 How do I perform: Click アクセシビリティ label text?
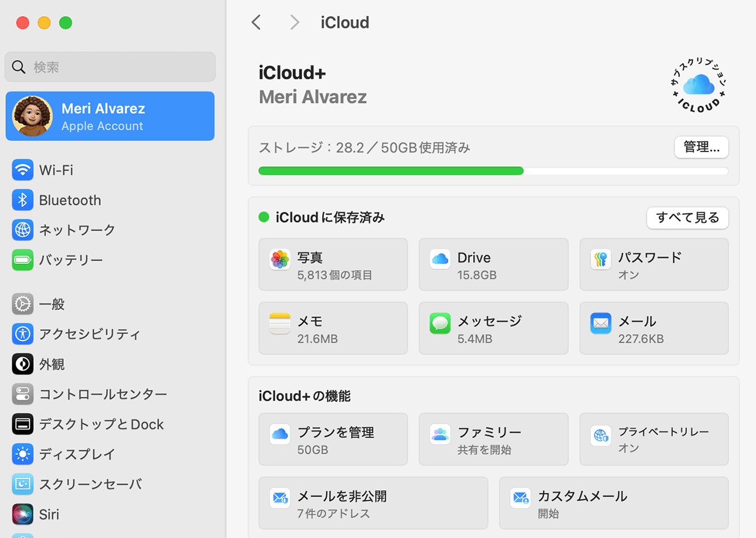(89, 334)
